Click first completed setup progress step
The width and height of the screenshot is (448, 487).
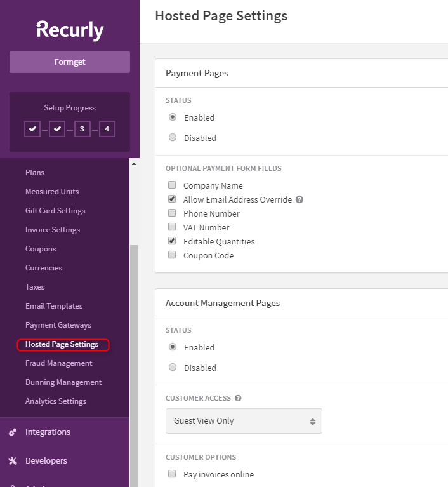(32, 129)
